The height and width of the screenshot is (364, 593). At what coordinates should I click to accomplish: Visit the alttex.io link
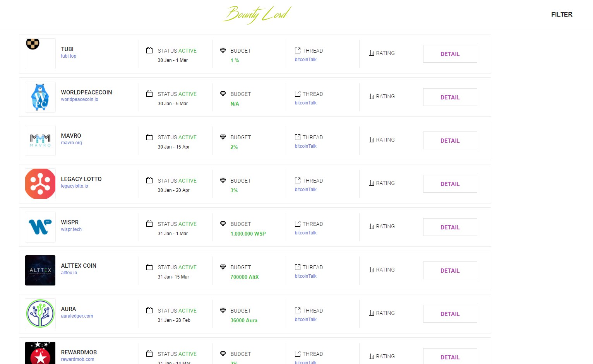69,273
